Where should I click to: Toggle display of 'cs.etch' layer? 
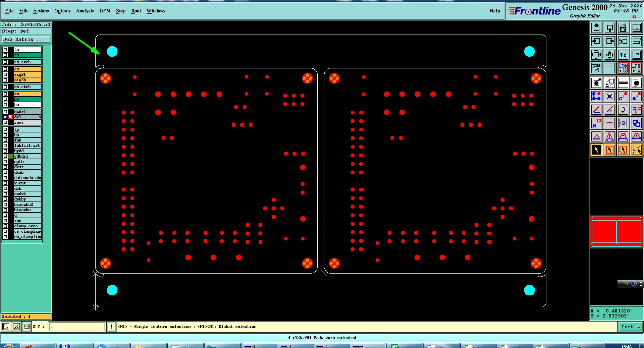tap(5, 62)
